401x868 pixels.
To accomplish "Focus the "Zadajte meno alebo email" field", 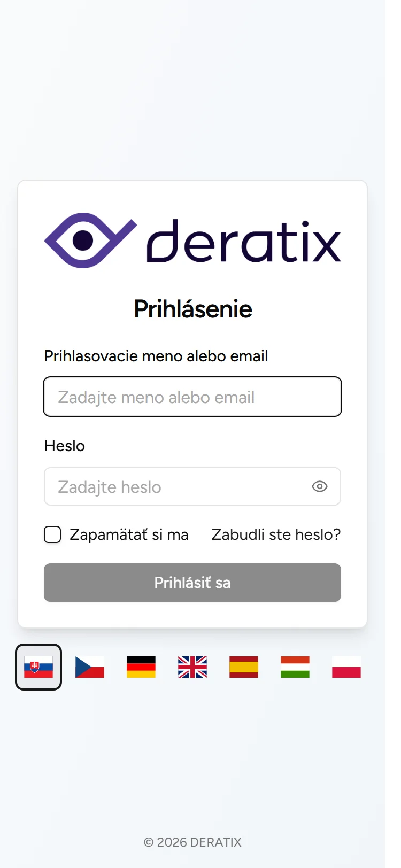I will point(192,397).
